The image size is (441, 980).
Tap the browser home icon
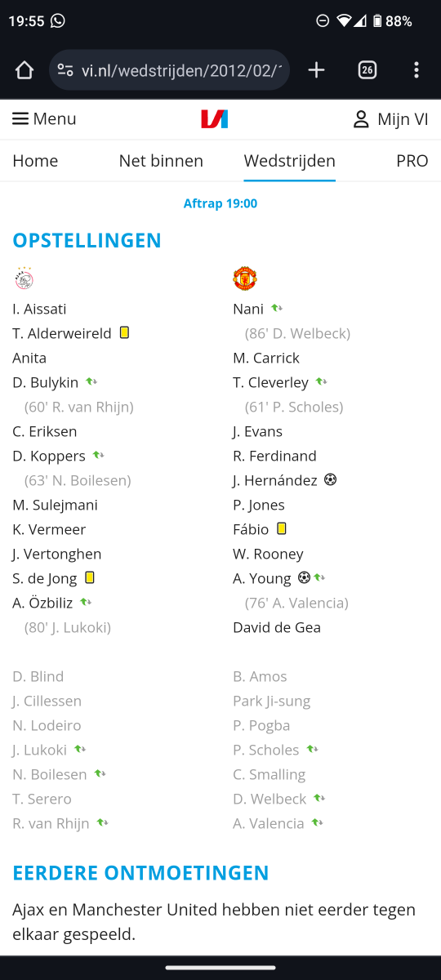tap(24, 70)
